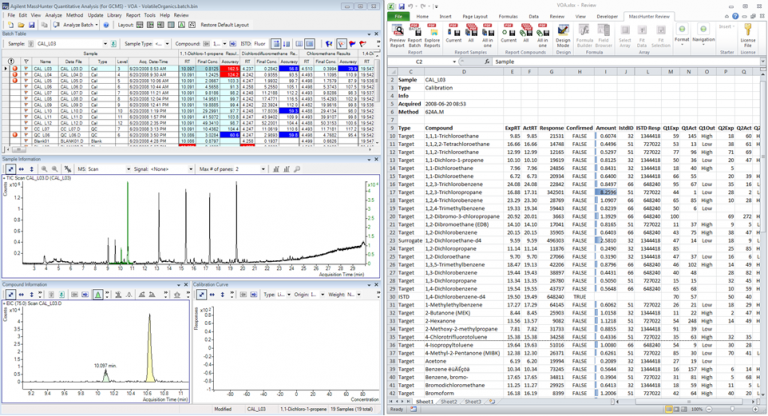Click the Excel Name Box field
The image size is (768, 416).
(418, 61)
